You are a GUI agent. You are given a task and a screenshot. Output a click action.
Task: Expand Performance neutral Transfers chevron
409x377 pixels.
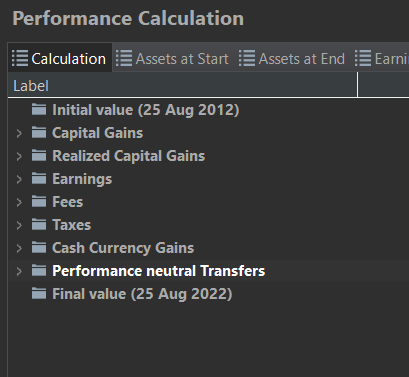[x=19, y=271]
